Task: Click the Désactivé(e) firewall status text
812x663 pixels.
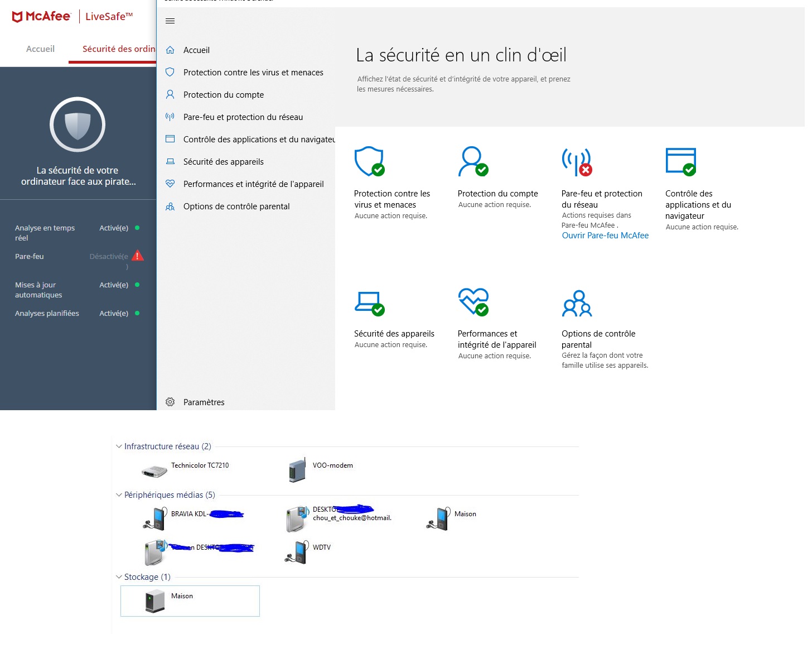Action: [109, 261]
